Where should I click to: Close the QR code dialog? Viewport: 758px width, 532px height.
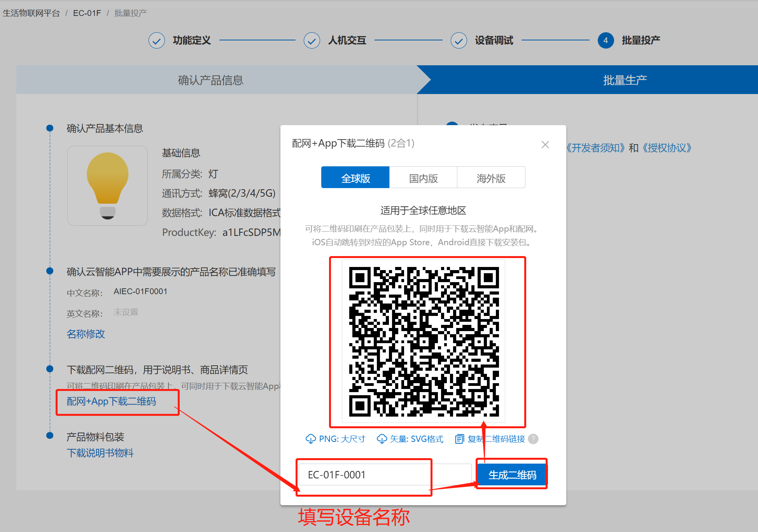(x=545, y=144)
